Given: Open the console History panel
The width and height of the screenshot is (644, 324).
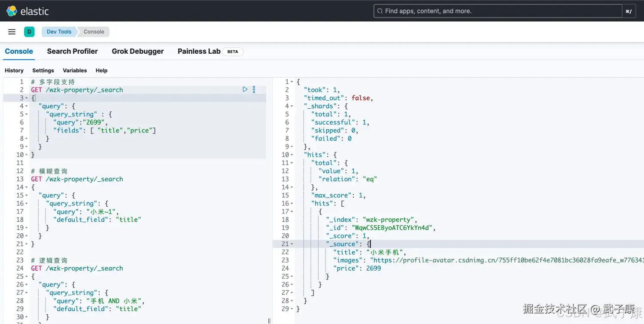Looking at the screenshot, I should tap(14, 70).
